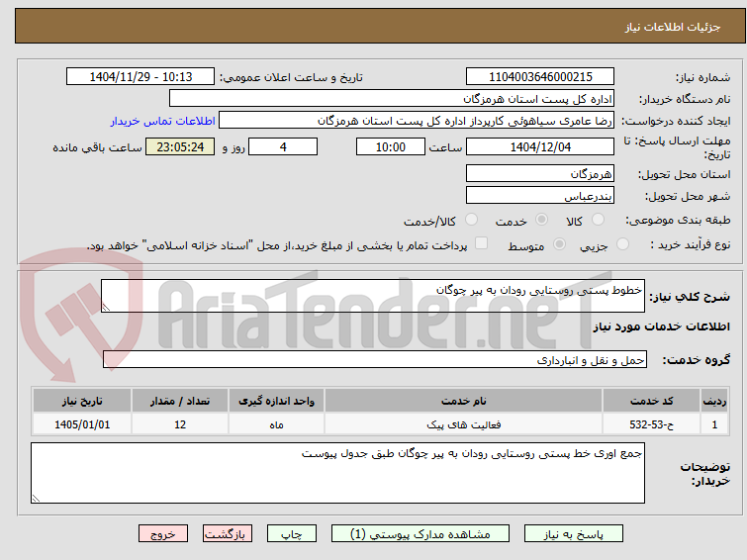Click the تعداد / مقدار column header

[x=180, y=401]
